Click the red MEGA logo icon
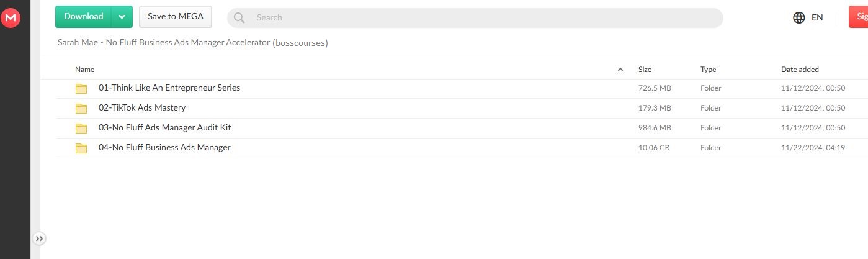The image size is (868, 259). [x=11, y=19]
